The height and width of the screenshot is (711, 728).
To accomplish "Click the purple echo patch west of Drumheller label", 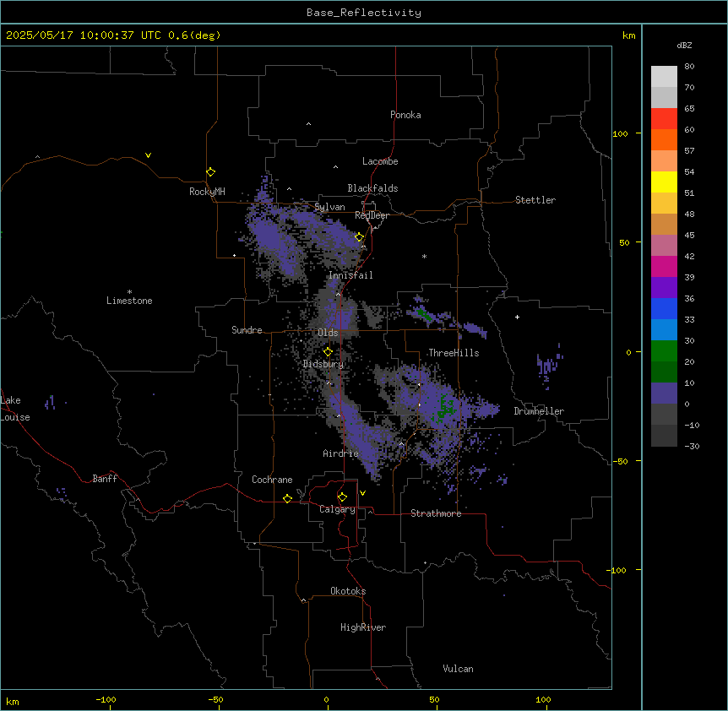I will (487, 410).
